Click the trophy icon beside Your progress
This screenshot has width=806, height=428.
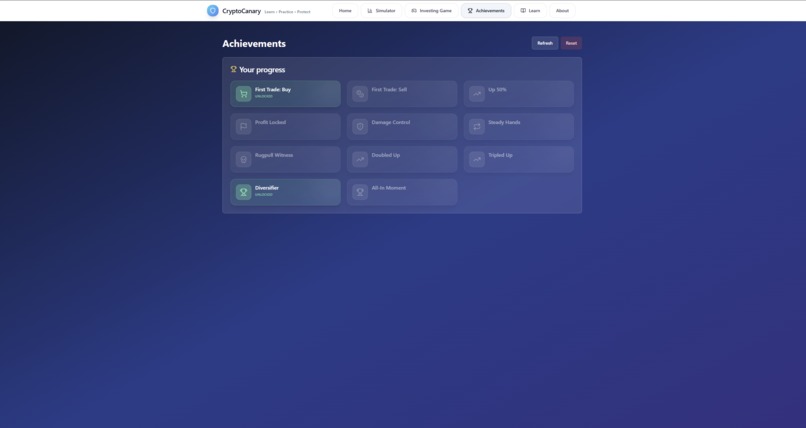pyautogui.click(x=233, y=69)
